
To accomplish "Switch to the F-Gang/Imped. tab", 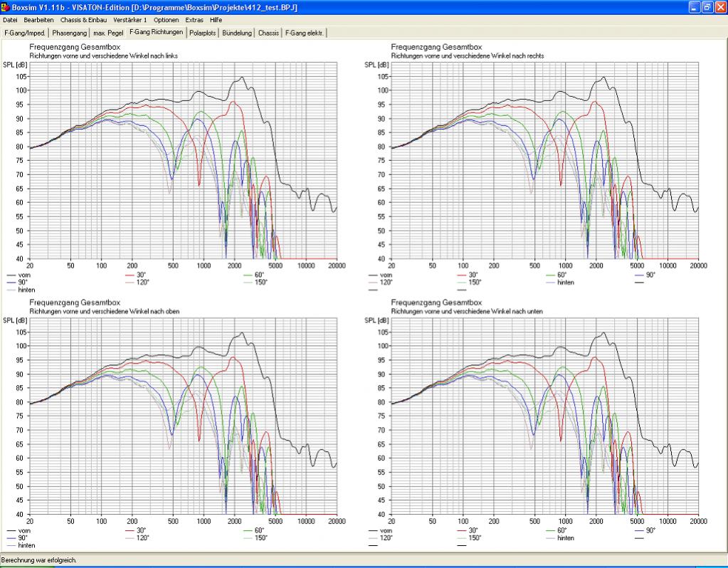I will 25,33.
